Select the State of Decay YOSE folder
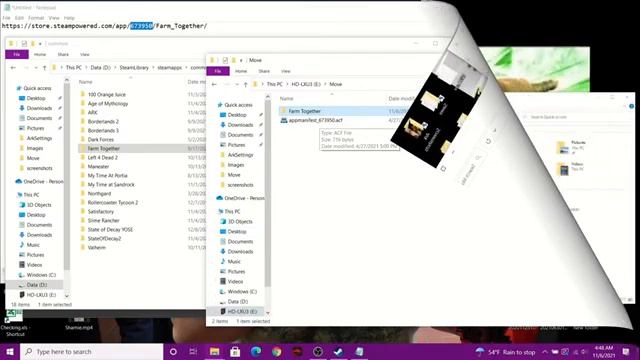This screenshot has width=640, height=360. pyautogui.click(x=110, y=229)
